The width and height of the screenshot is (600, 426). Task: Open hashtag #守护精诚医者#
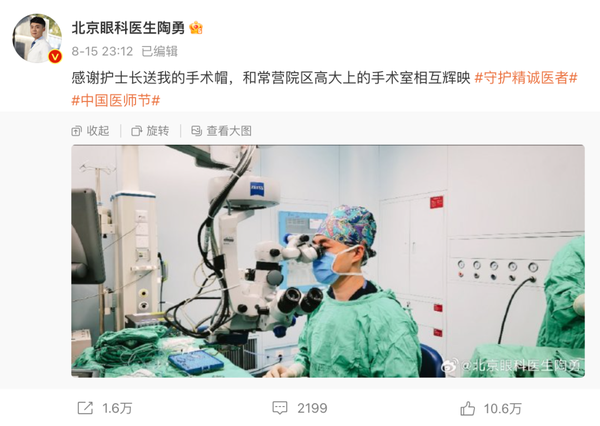[526, 78]
